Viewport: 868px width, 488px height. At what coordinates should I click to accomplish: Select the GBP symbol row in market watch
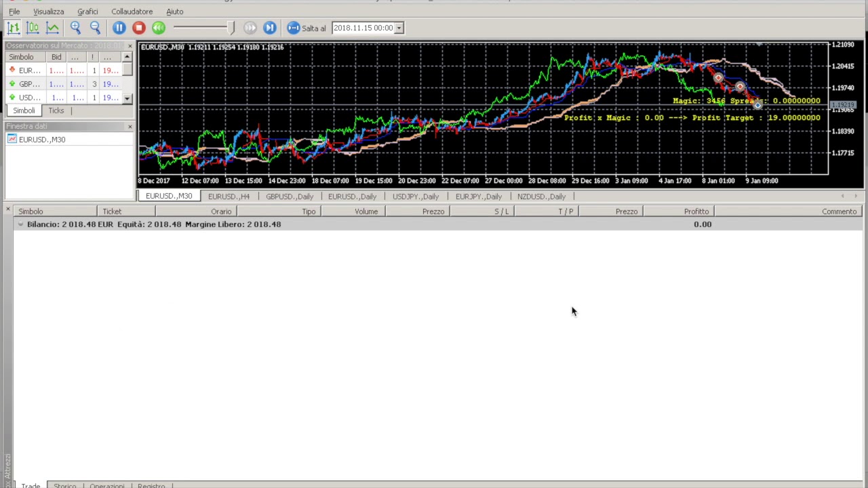(63, 84)
